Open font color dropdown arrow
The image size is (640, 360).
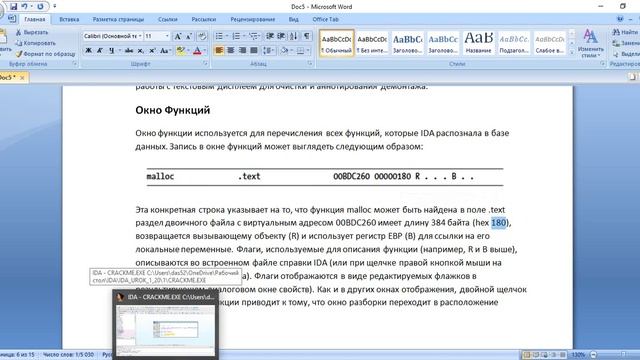tap(205, 51)
